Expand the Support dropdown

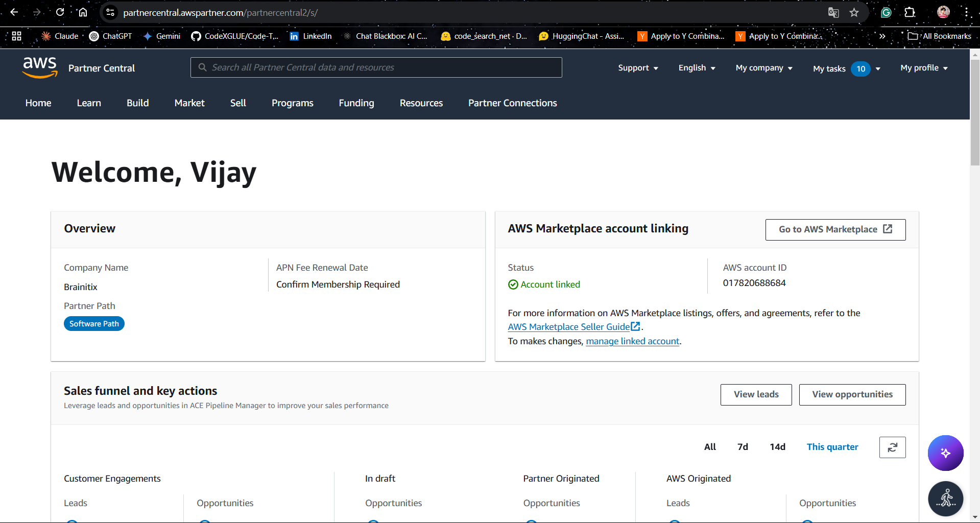pos(638,68)
